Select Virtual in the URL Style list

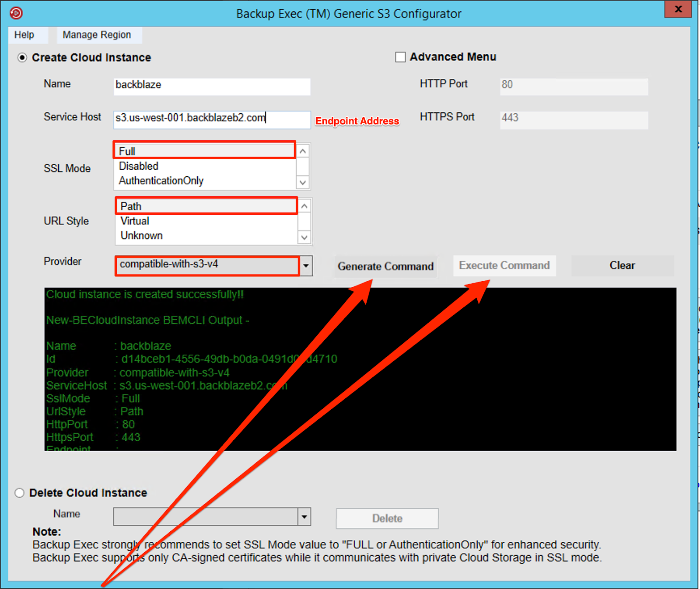(206, 221)
